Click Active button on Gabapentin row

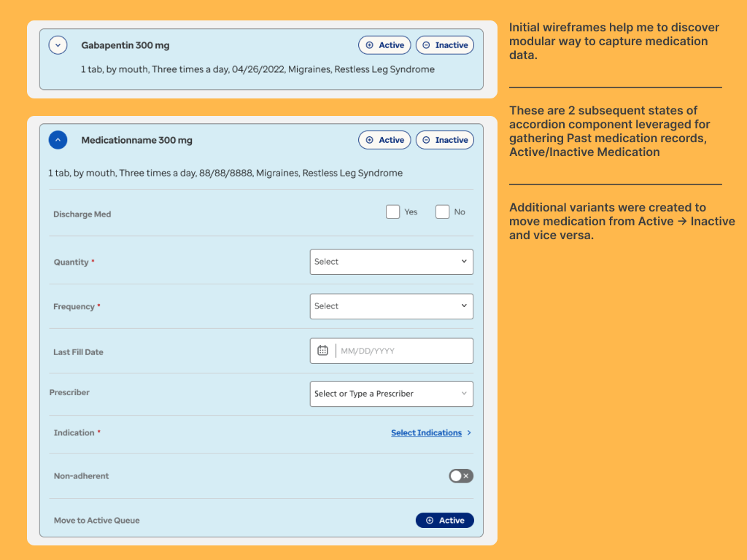click(384, 45)
